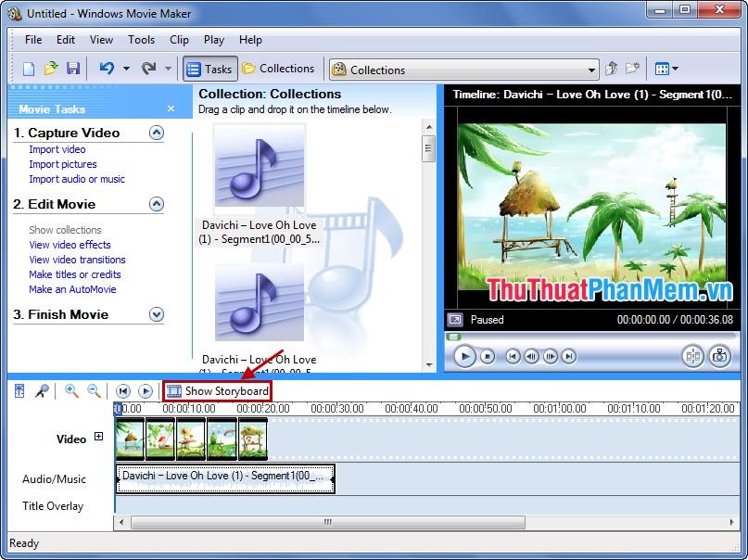Open the Collections combo box dropdown

(x=593, y=68)
